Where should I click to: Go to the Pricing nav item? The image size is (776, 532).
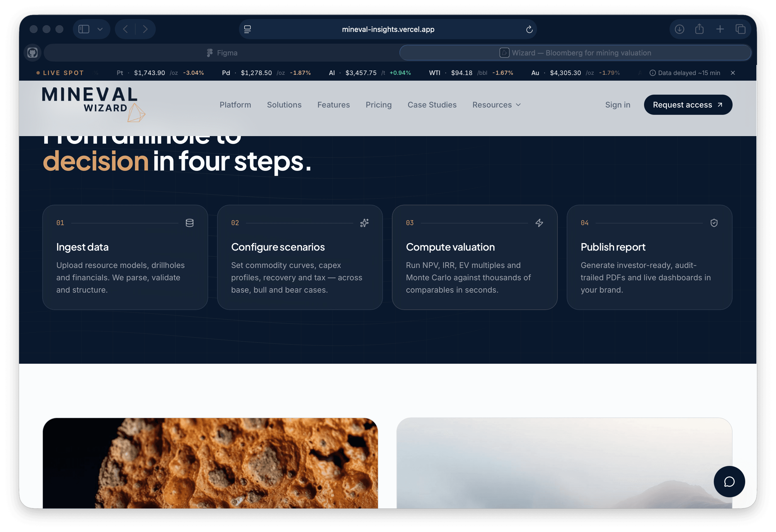click(378, 105)
